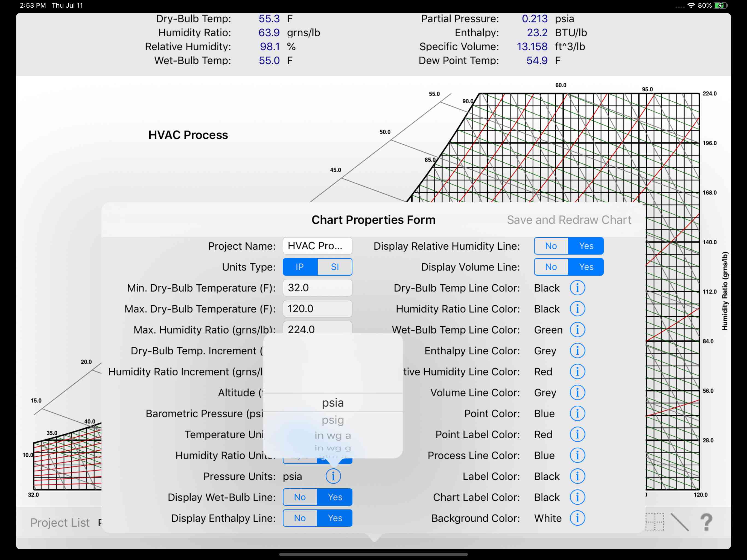Screen dimensions: 747x560
Task: Tap the Chart Properties Form title
Action: [x=373, y=220]
